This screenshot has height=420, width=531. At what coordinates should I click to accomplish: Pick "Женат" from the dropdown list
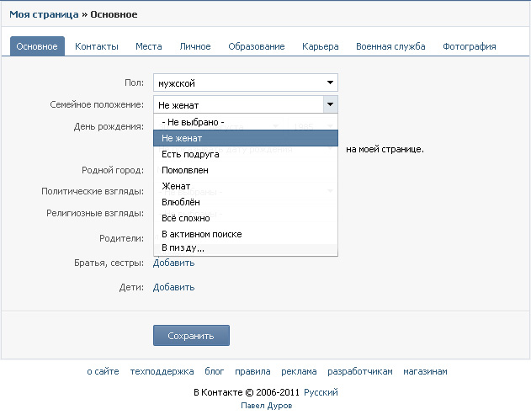176,186
